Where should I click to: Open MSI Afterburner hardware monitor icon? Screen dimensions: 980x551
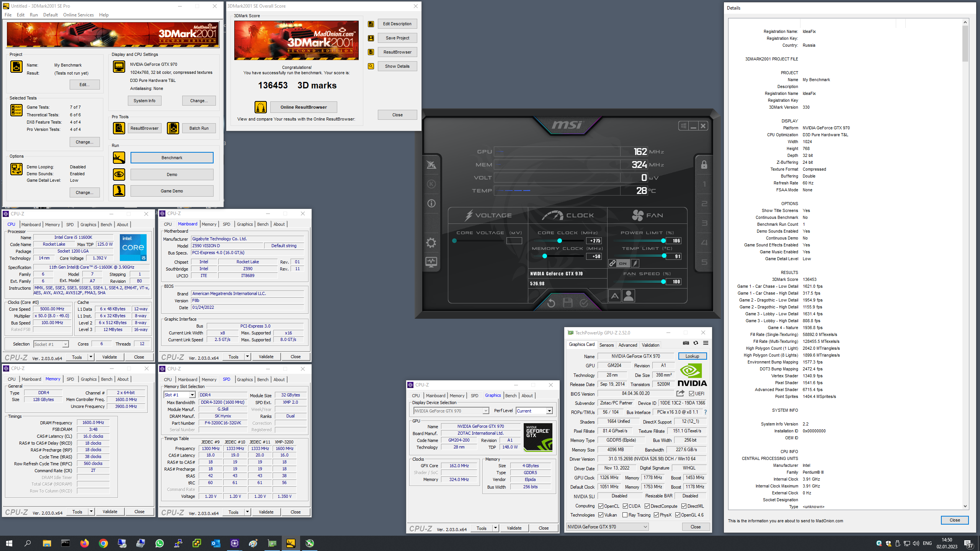(431, 262)
